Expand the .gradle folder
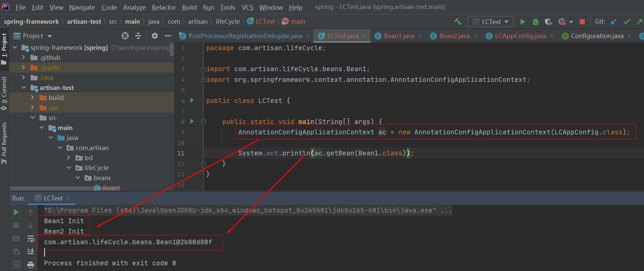Screen dimensions: 644x271 coord(23,67)
